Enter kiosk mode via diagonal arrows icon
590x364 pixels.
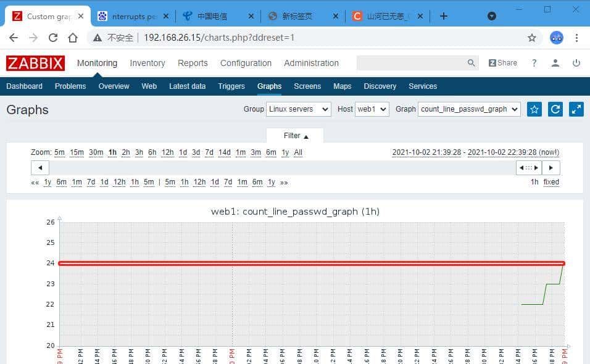(x=576, y=109)
